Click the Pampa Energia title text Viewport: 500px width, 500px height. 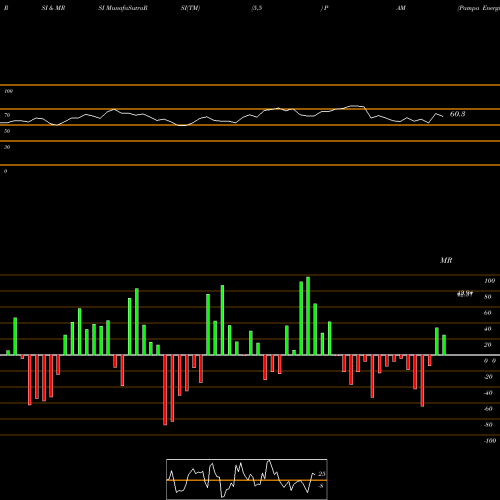479,8
